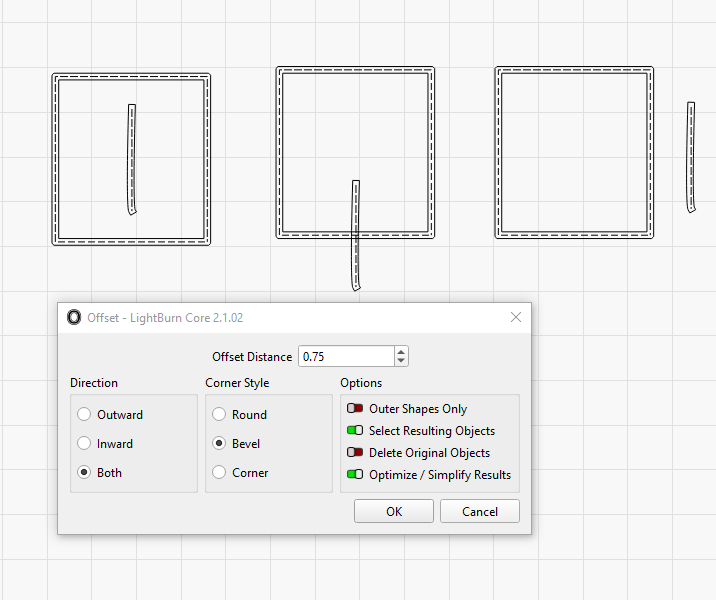Choose Corner corner style
716x600 pixels.
(x=219, y=472)
